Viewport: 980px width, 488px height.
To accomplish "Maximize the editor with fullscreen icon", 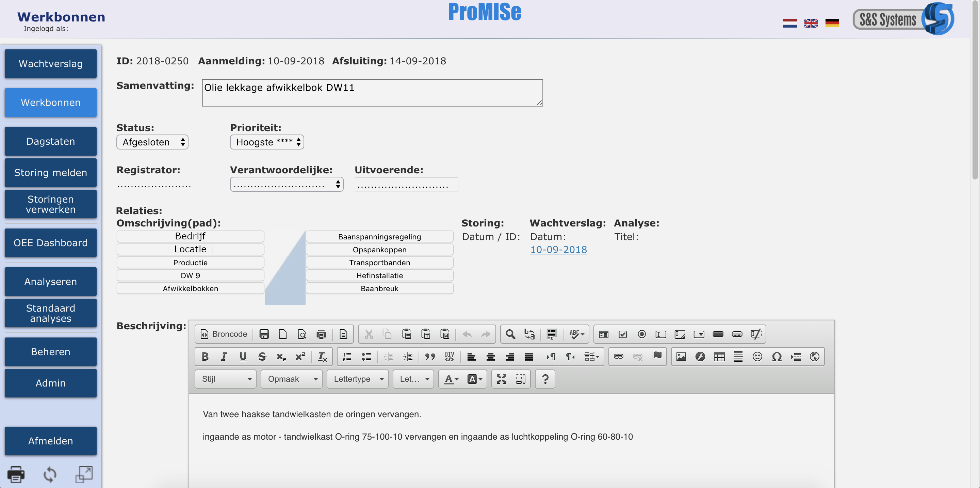I will click(x=502, y=379).
